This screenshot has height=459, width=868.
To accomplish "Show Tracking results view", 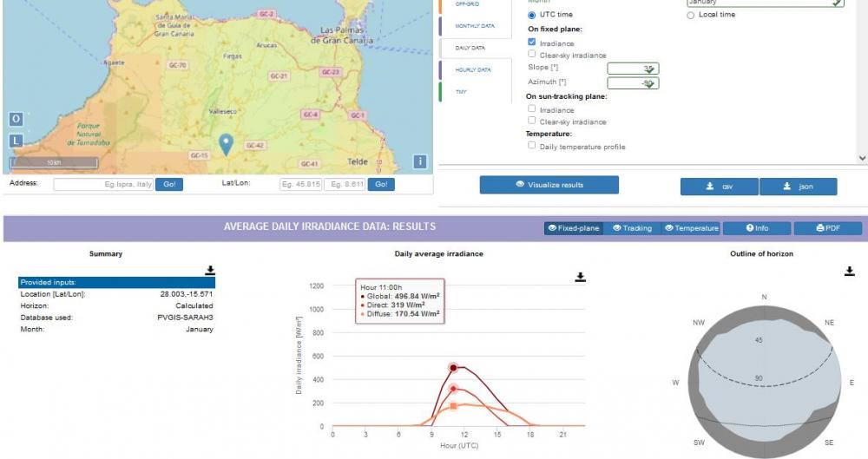I will (x=632, y=228).
